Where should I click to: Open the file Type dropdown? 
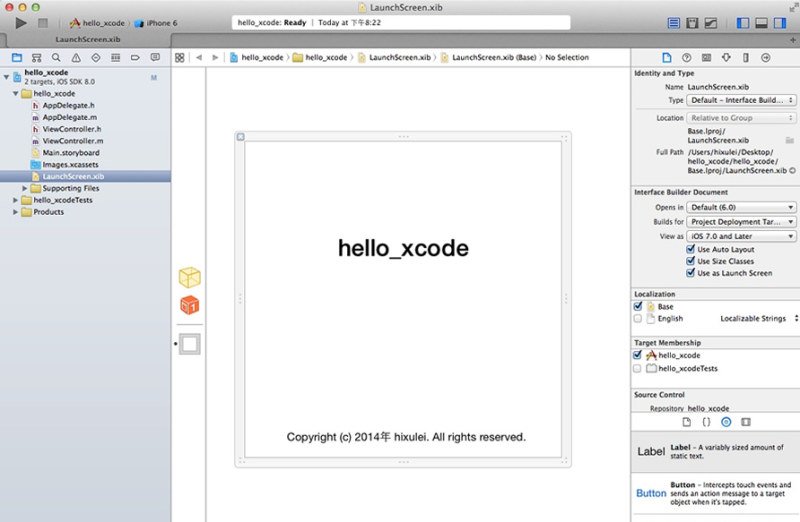click(x=741, y=100)
